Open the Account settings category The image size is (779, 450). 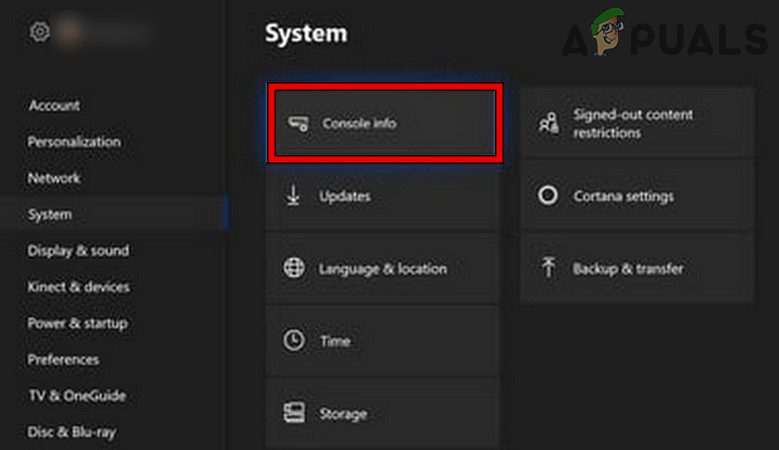coord(54,106)
